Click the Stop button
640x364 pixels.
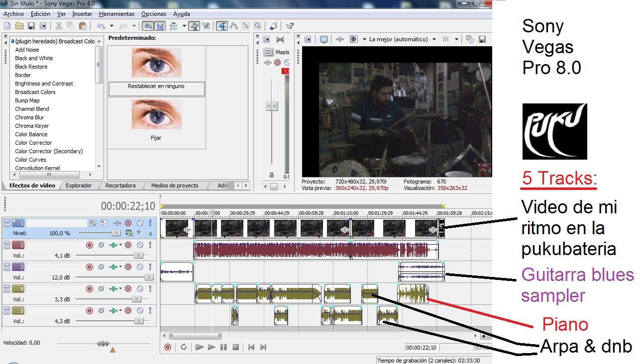[x=236, y=347]
